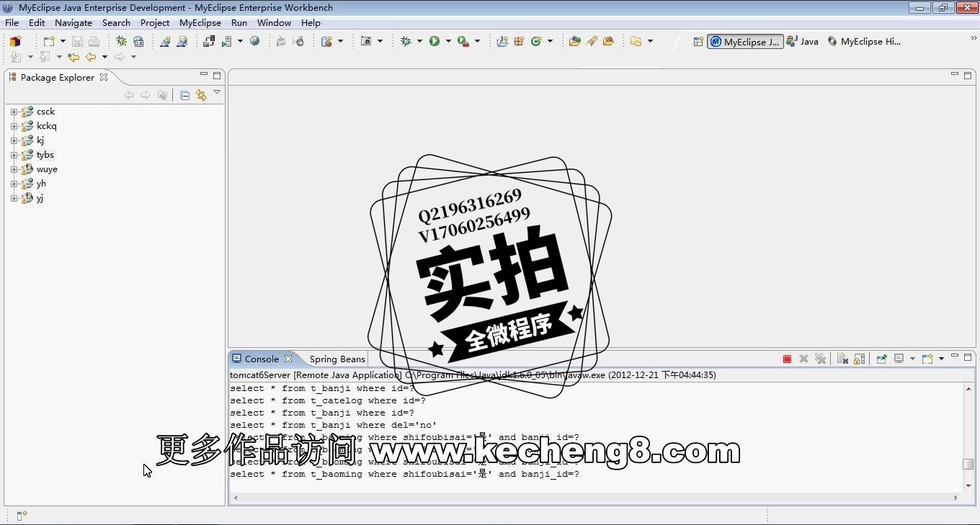The width and height of the screenshot is (980, 525).
Task: Click the Search flashlight icon
Action: [x=592, y=42]
